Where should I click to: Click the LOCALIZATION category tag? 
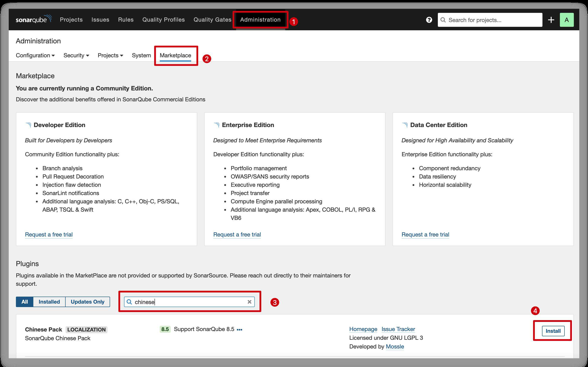86,330
